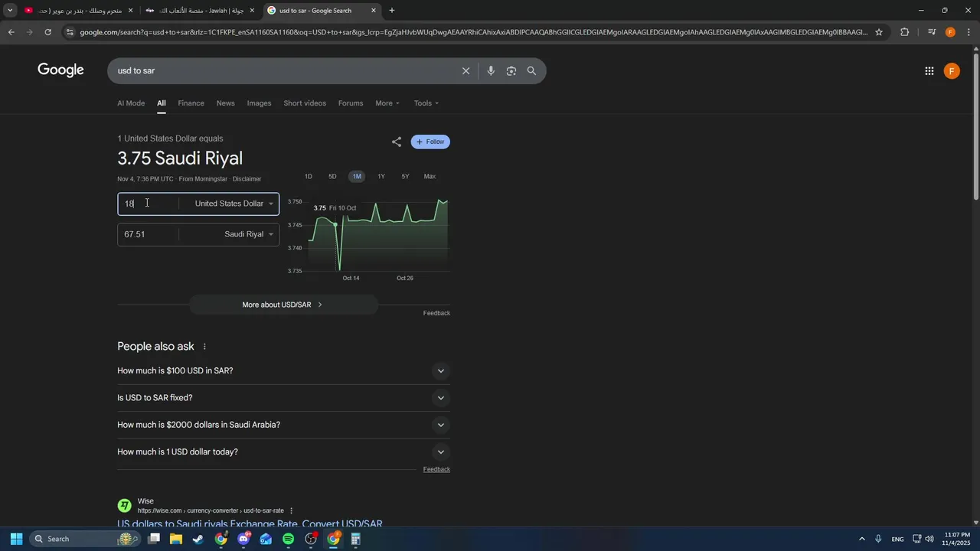Select the 1M chart range
Screen dimensions: 980x551
click(x=357, y=177)
